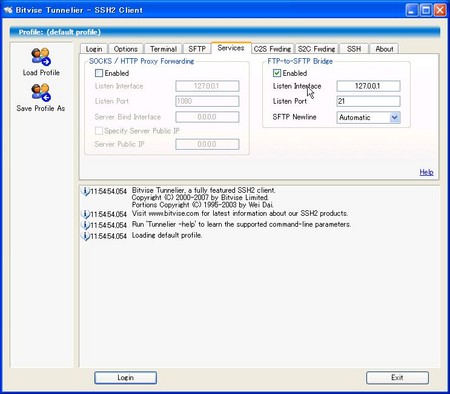Image resolution: width=450 pixels, height=394 pixels.
Task: Open the C2S Fwding tab
Action: [272, 49]
